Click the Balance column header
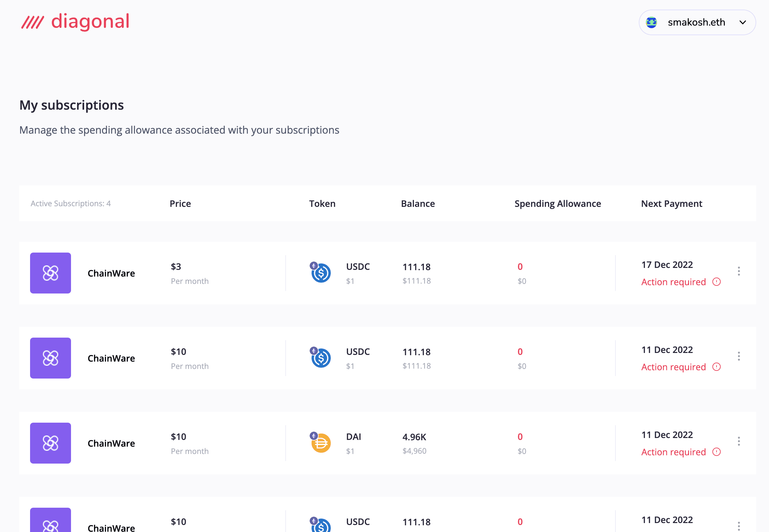Viewport: 769px width, 532px height. point(418,204)
